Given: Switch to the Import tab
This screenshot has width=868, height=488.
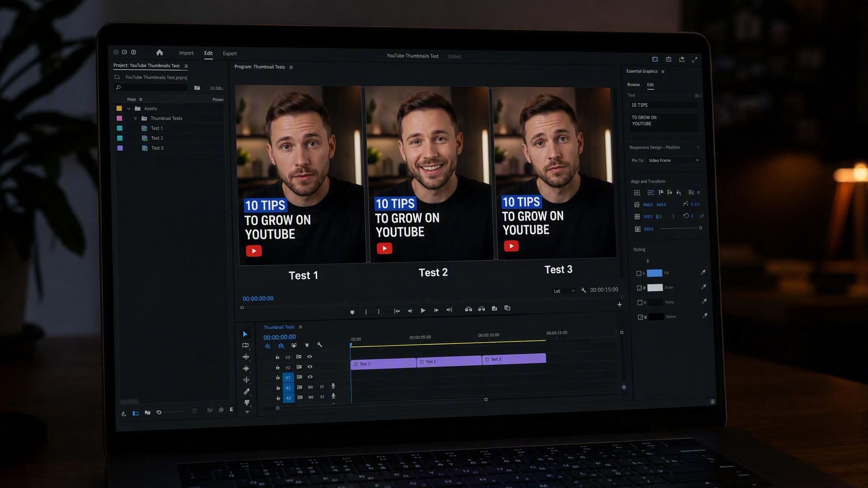Looking at the screenshot, I should (186, 53).
